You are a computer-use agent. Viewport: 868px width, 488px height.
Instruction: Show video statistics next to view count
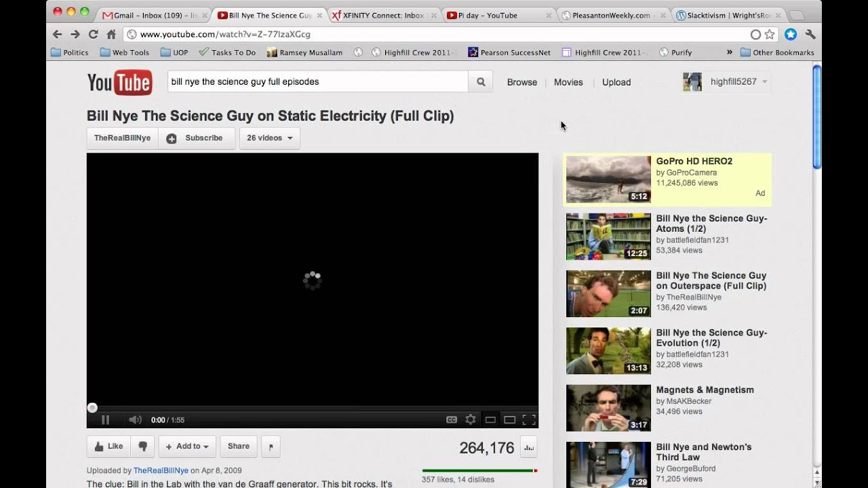529,447
